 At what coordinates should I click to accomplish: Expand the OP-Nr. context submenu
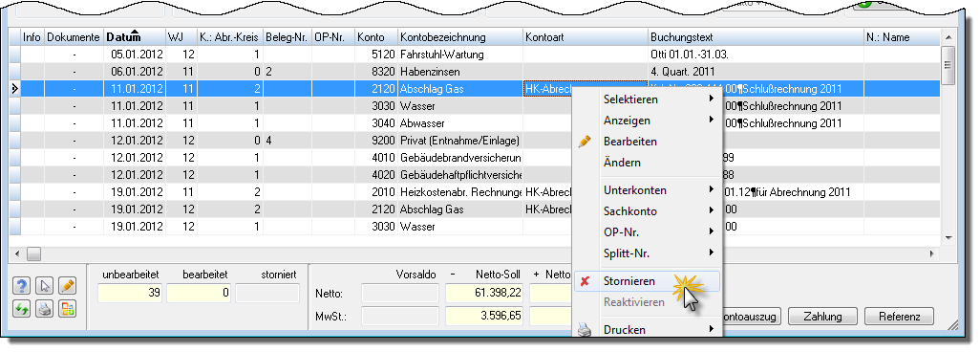pos(647,232)
